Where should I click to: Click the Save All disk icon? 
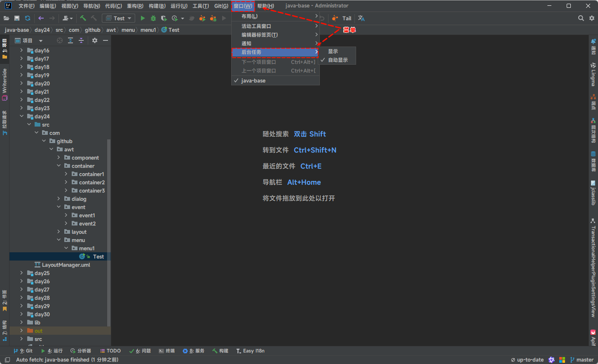[x=17, y=18]
